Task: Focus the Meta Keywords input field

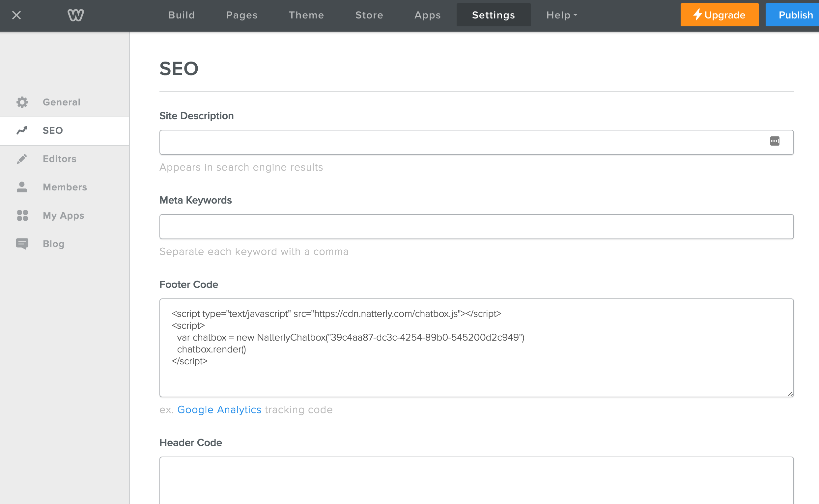Action: (x=476, y=227)
